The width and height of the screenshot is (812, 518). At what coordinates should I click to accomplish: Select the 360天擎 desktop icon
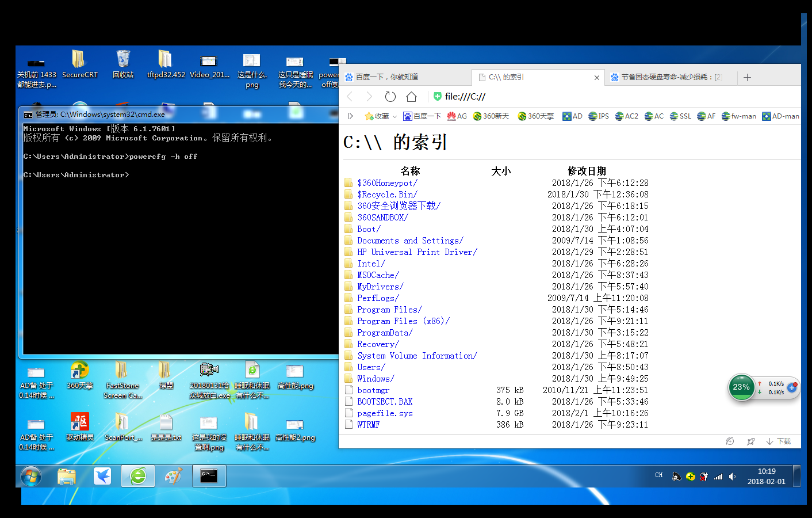79,375
